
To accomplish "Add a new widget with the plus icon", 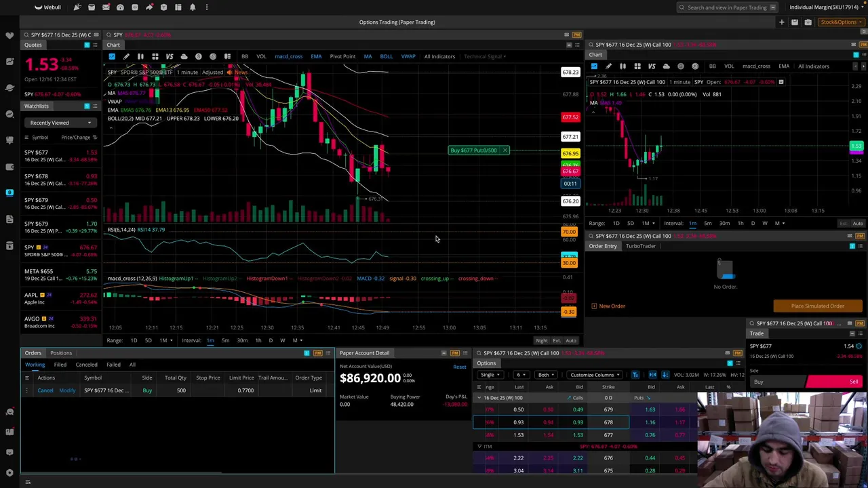I will click(781, 22).
